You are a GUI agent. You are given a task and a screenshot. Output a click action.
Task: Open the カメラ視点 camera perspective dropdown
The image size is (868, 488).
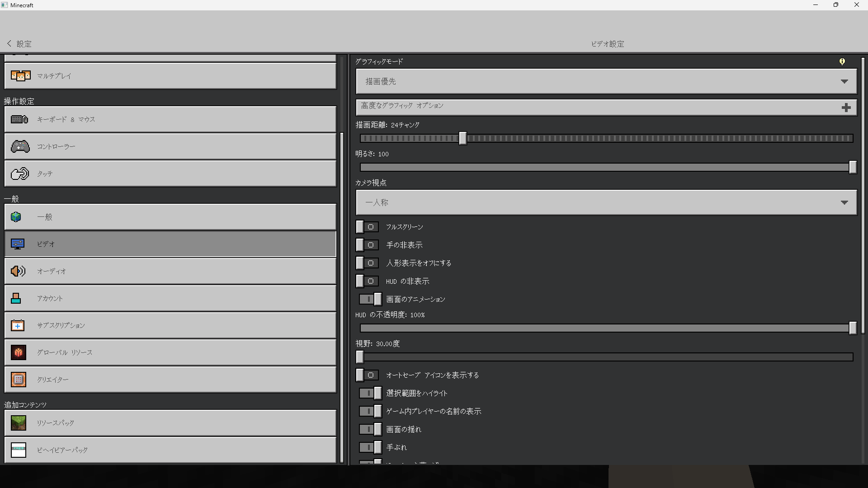click(606, 202)
